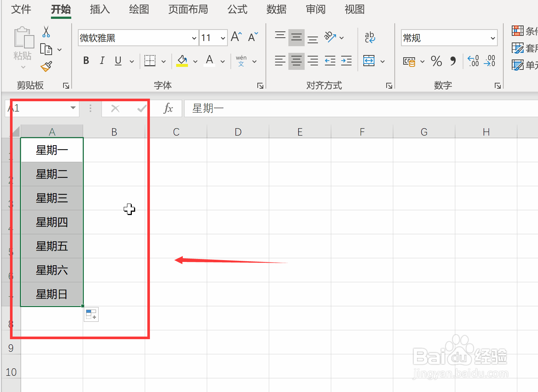Click Auto Fill Options button below selection
The width and height of the screenshot is (538, 392).
pos(91,314)
